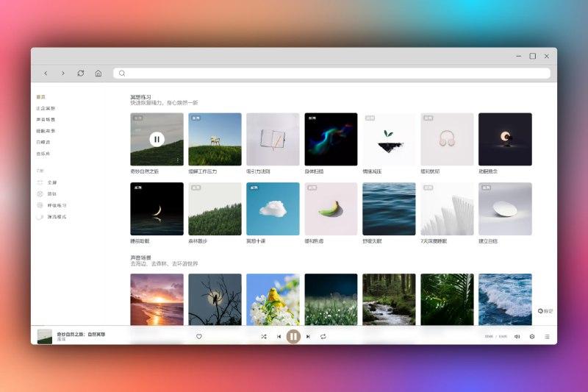Play the palm leaves jungle scene

tap(447, 299)
